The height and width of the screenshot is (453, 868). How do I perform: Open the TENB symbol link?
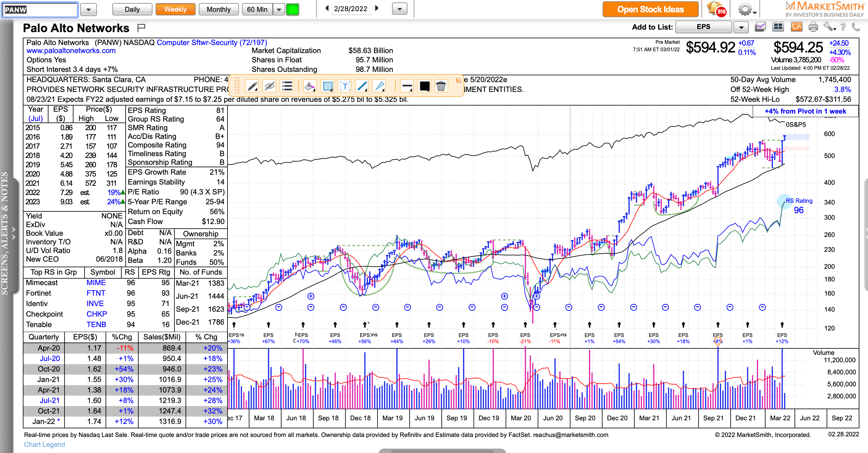(x=96, y=324)
